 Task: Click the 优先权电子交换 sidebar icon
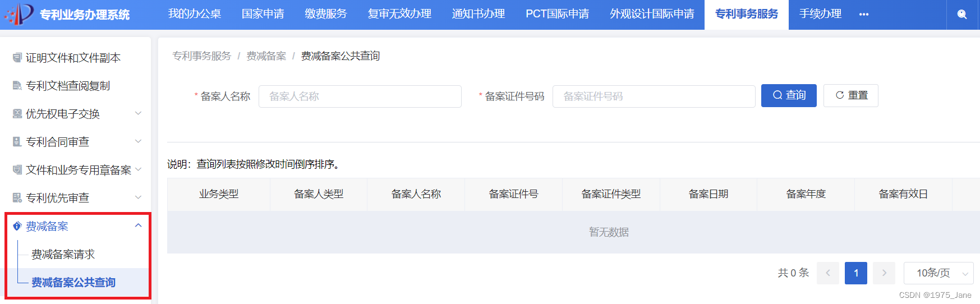17,114
